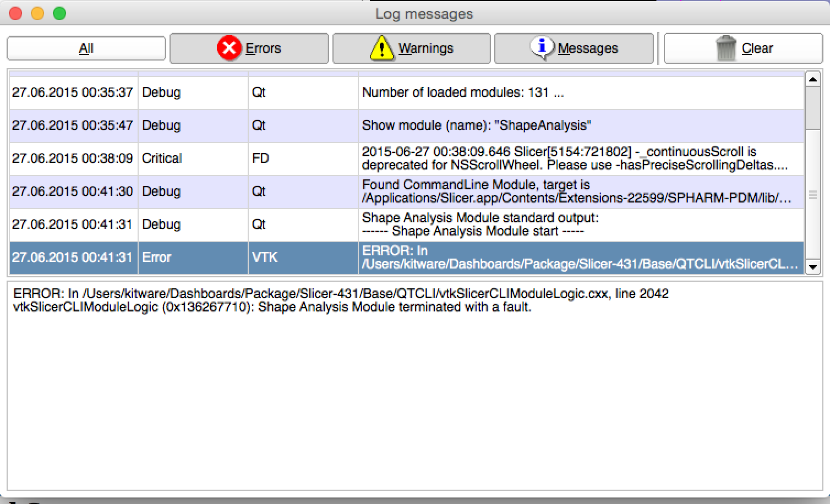The height and width of the screenshot is (504, 830).
Task: Show All log messages
Action: [86, 48]
